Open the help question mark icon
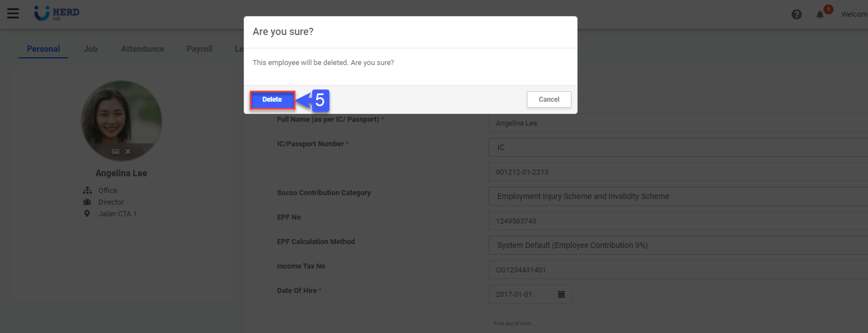This screenshot has width=868, height=333. click(796, 14)
